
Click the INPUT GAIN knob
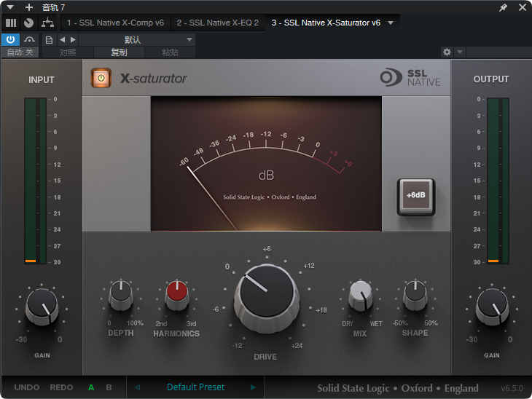click(42, 307)
